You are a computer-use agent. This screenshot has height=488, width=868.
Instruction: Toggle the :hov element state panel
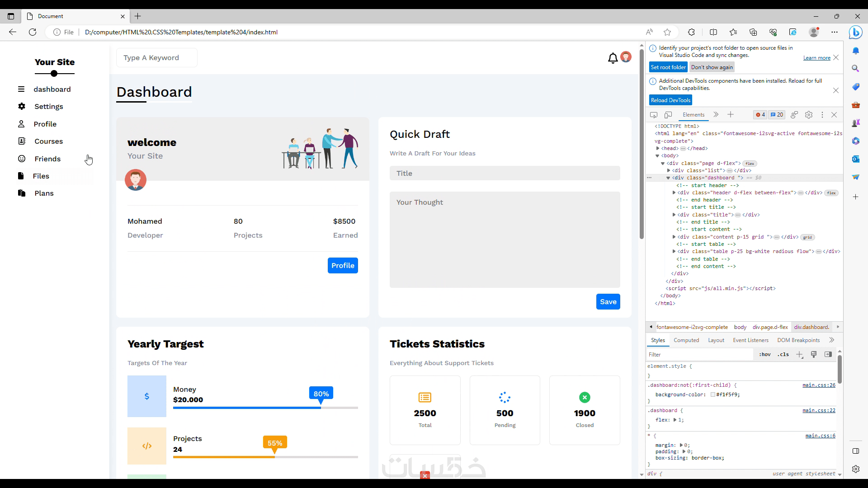pos(765,354)
